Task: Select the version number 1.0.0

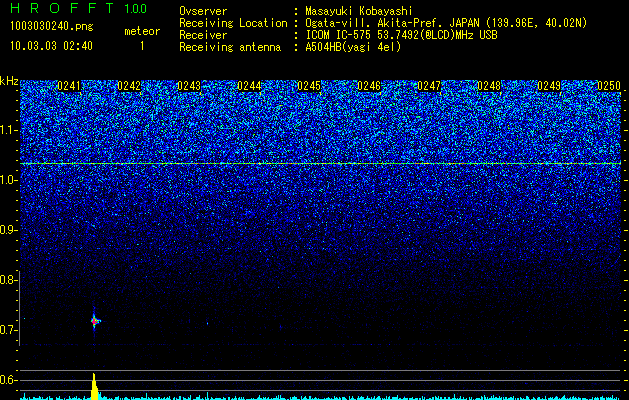Action: (136, 9)
